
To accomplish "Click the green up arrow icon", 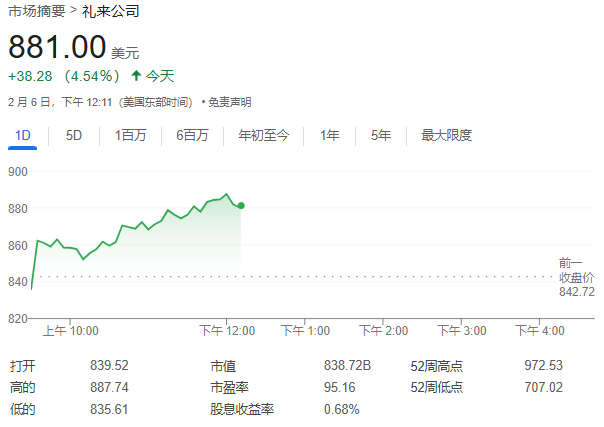I will (135, 76).
